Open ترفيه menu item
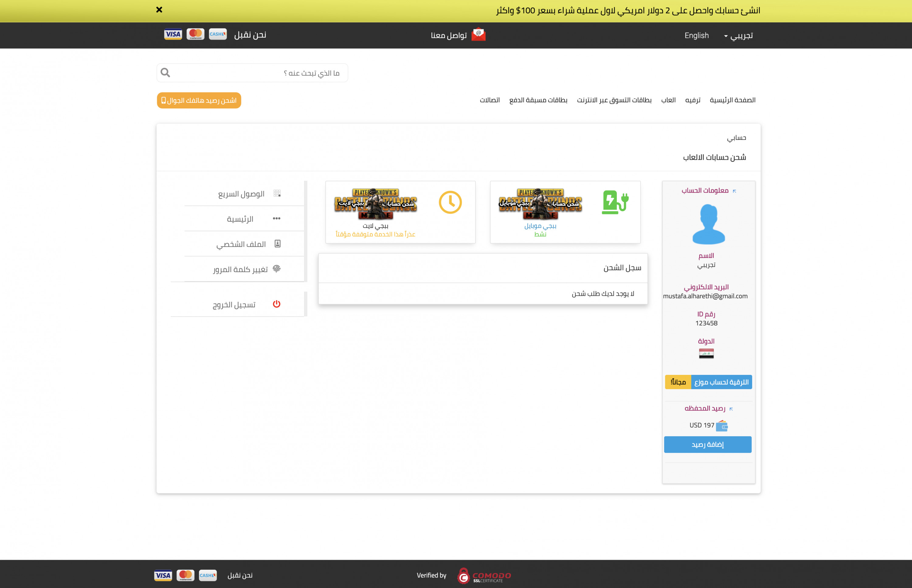 point(693,100)
